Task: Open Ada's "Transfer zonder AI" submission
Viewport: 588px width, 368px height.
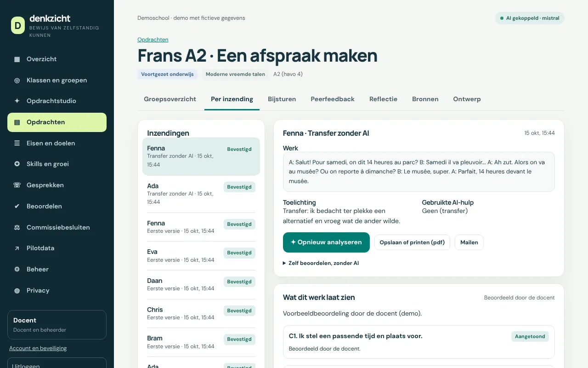Action: click(201, 194)
